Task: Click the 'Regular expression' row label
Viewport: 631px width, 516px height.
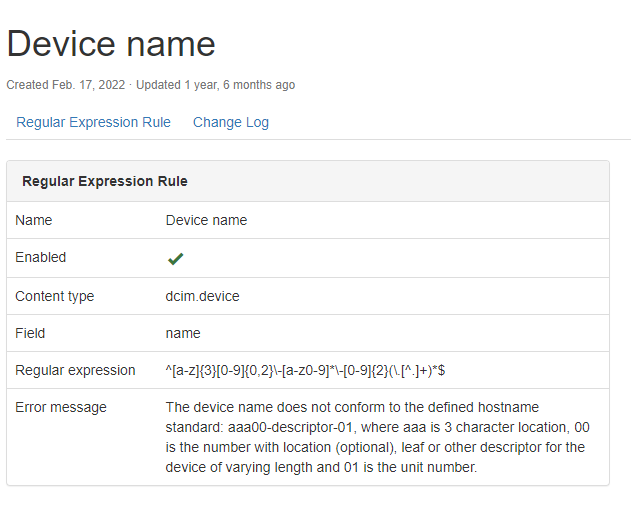Action: coord(75,370)
